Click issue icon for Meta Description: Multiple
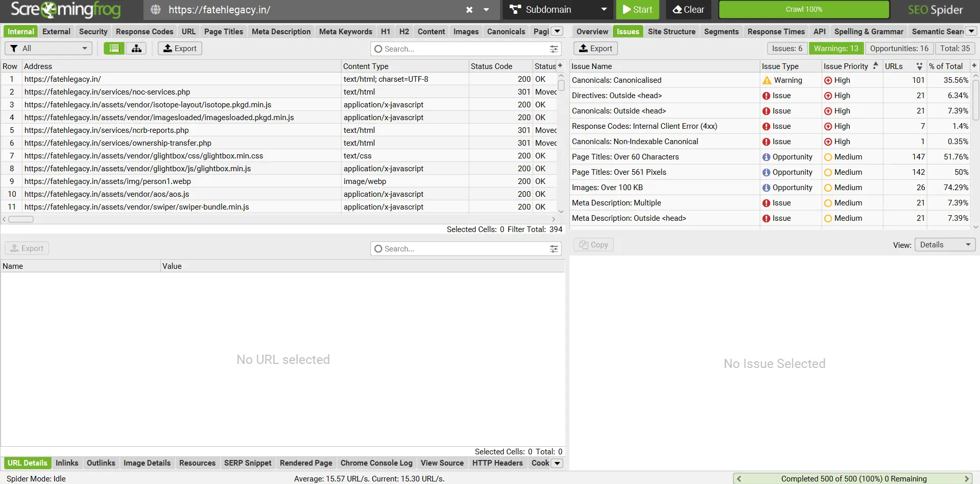The height and width of the screenshot is (484, 980). (x=767, y=203)
